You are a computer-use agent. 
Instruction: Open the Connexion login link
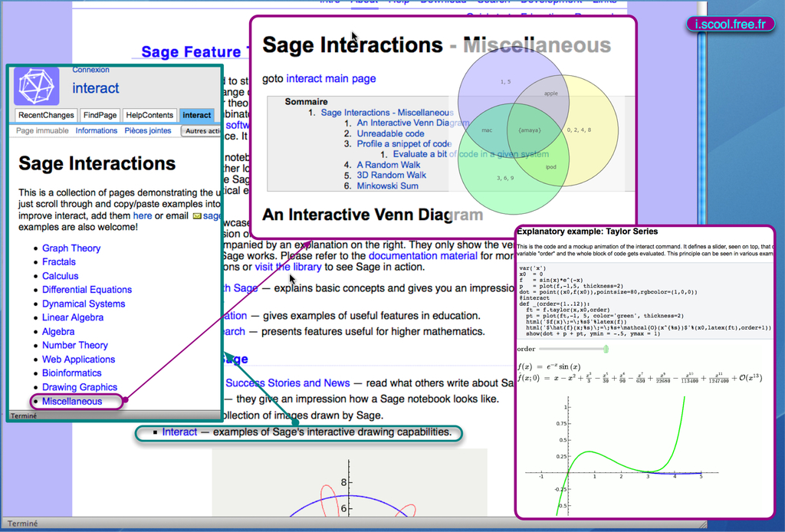click(90, 70)
